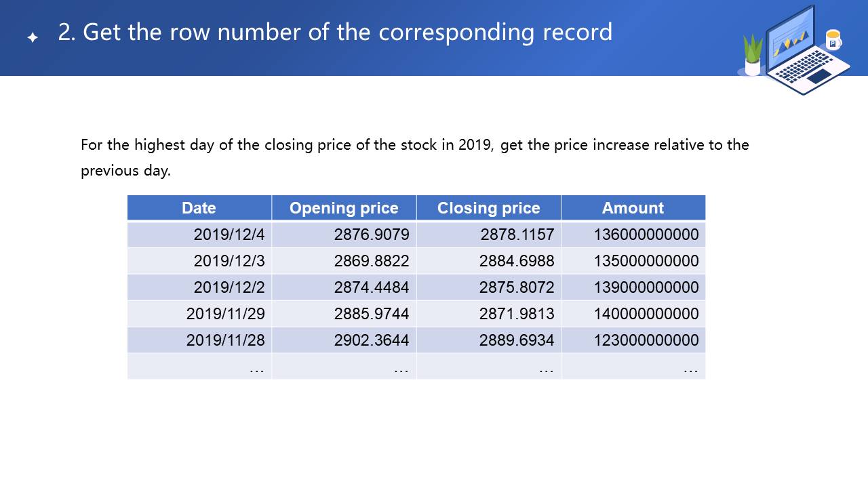Viewport: 868px width, 488px height.
Task: Click the potted plant illustration
Action: (753, 56)
